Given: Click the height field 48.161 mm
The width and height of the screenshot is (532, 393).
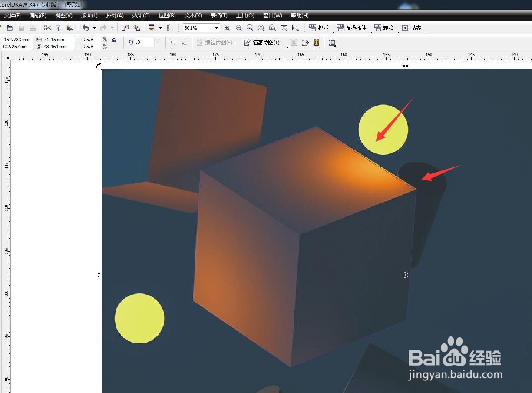Looking at the screenshot, I should (59, 47).
